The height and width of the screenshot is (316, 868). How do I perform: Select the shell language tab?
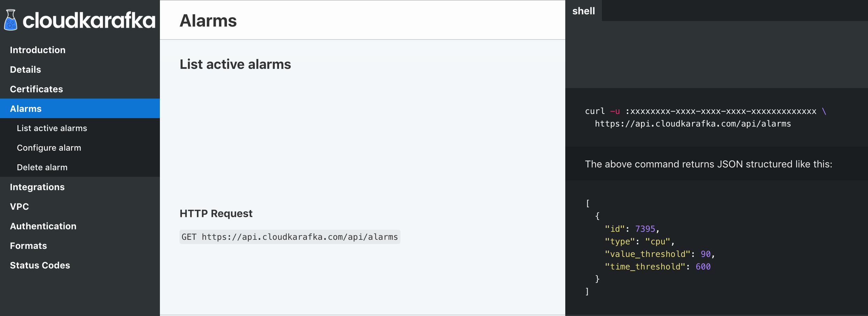pyautogui.click(x=583, y=11)
